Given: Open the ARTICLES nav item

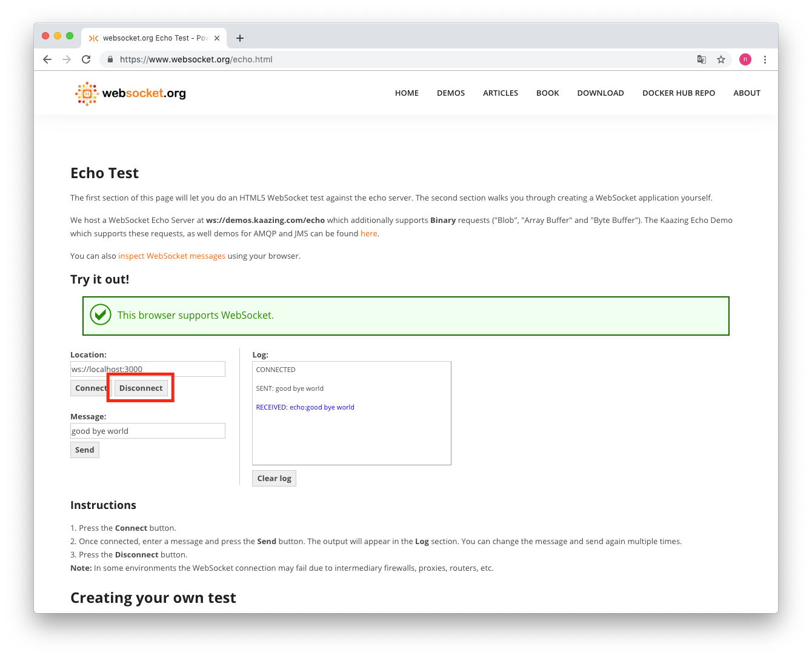Looking at the screenshot, I should click(x=501, y=93).
